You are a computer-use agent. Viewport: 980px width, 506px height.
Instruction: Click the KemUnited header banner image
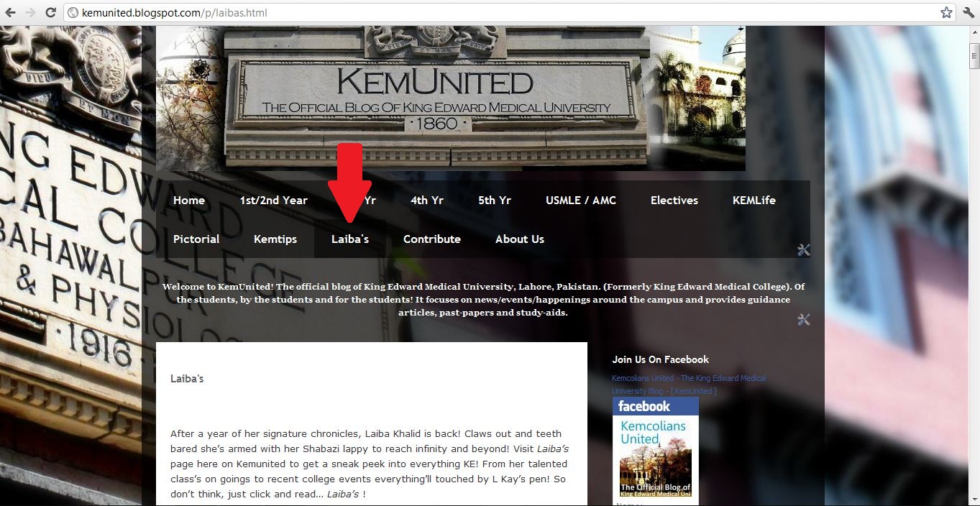click(x=451, y=98)
